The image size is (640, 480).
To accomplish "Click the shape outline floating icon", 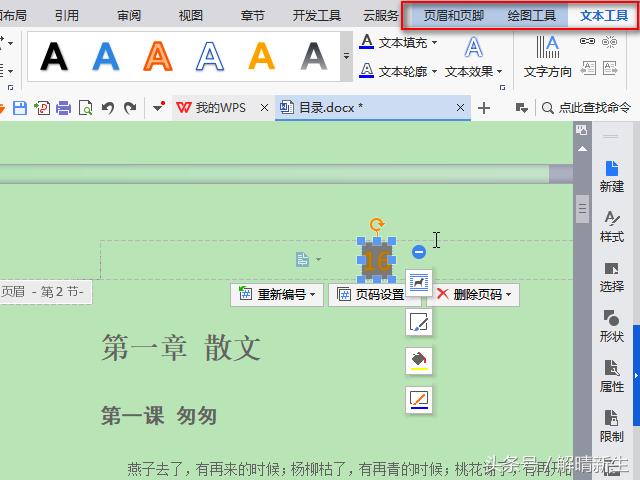I will click(x=419, y=399).
